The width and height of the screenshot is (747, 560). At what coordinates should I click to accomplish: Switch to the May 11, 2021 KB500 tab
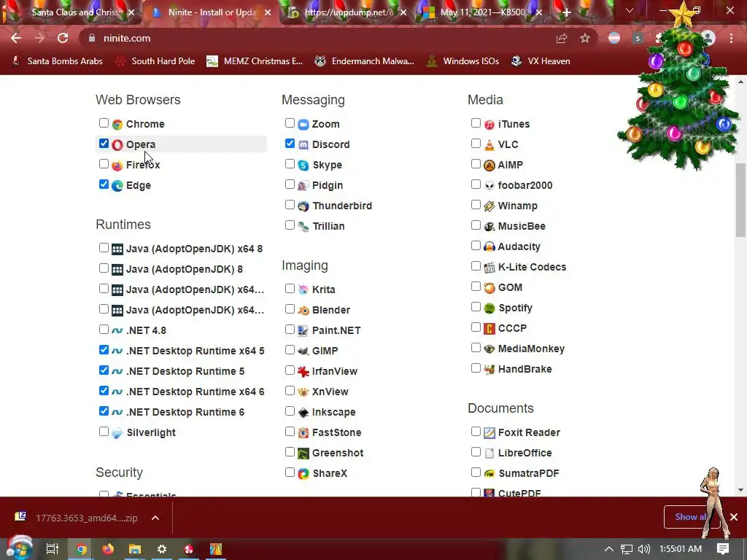point(484,12)
